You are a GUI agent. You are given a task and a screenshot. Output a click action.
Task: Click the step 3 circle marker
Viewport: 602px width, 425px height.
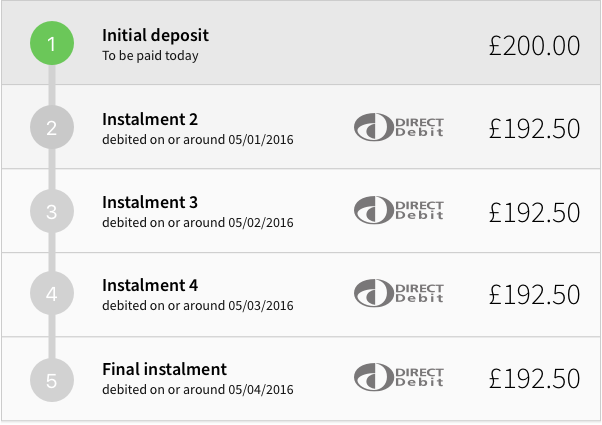coord(52,212)
